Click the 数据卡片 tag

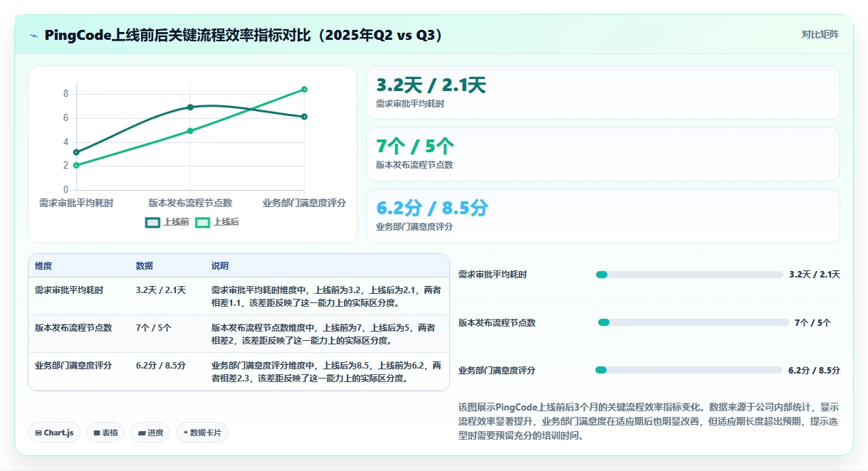pos(202,433)
